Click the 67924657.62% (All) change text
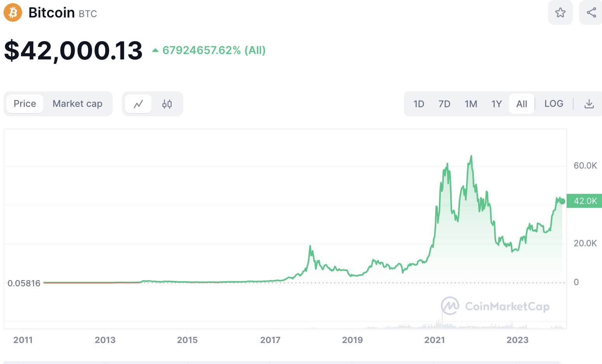Image resolution: width=602 pixels, height=364 pixels. click(214, 50)
